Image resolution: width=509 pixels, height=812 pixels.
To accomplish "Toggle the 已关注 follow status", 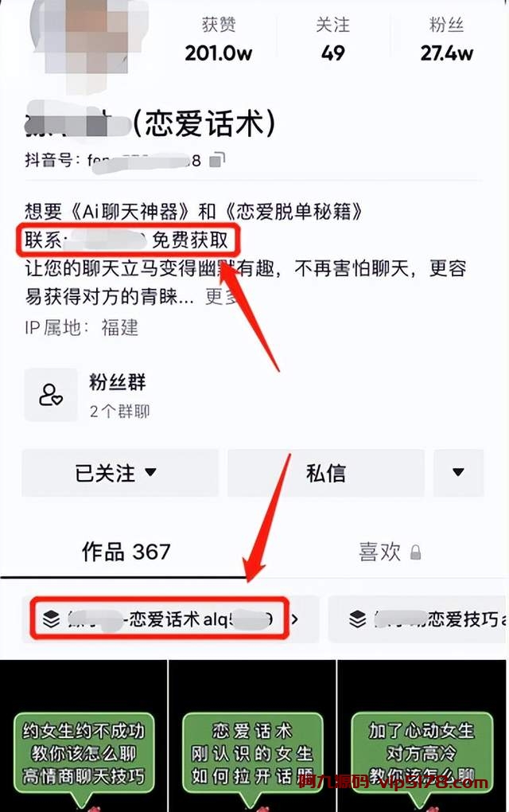I will tap(119, 473).
